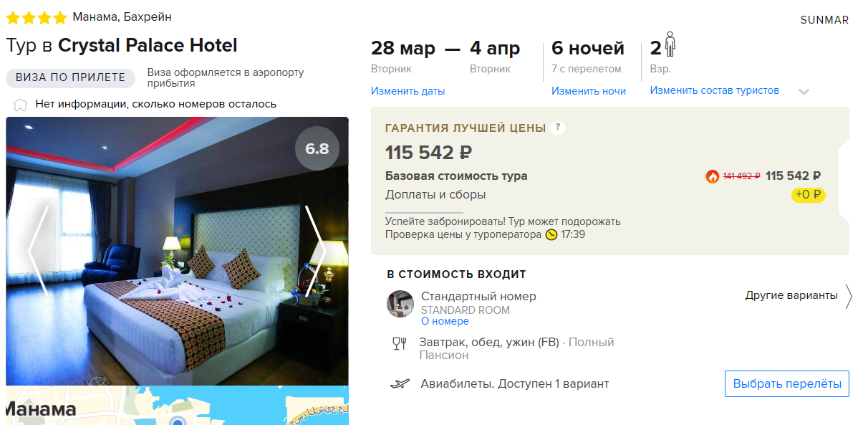Expand the tourists composition chevron
This screenshot has height=425, width=868.
point(804,92)
